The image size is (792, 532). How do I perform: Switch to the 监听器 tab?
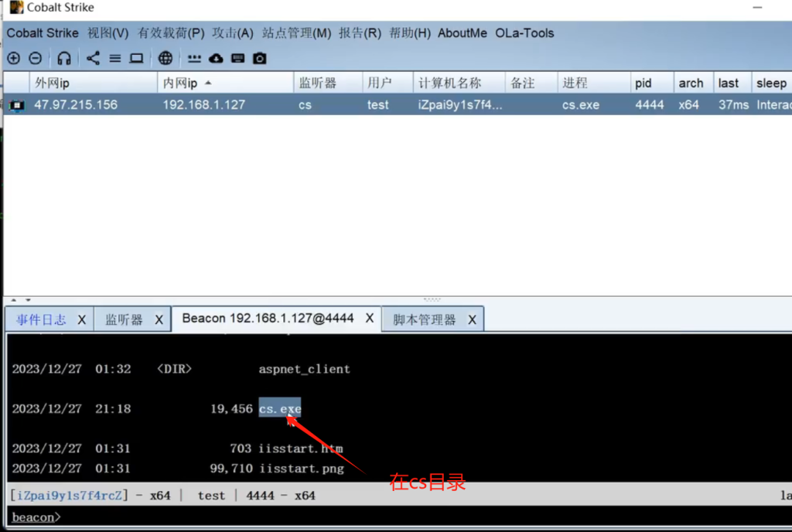124,320
